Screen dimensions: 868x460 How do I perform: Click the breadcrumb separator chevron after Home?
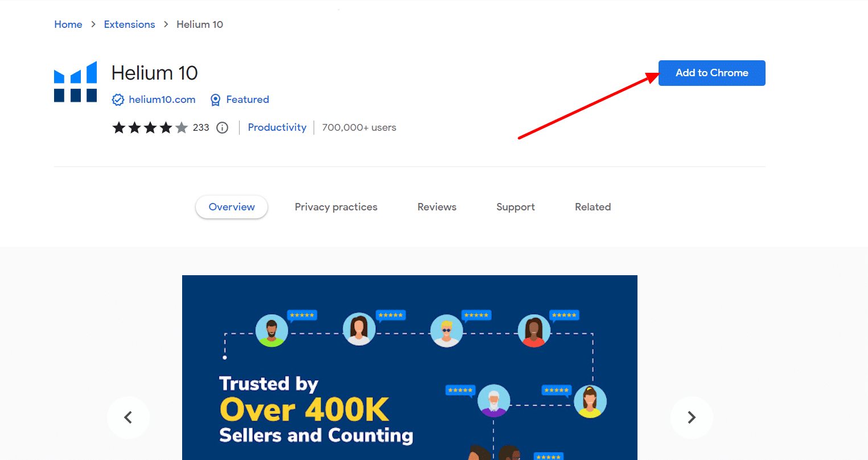[x=93, y=24]
